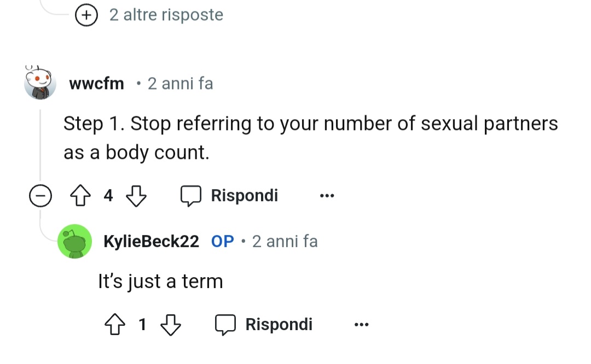Upvote KylieBeck22's reply
The image size is (591, 364).
point(114,325)
